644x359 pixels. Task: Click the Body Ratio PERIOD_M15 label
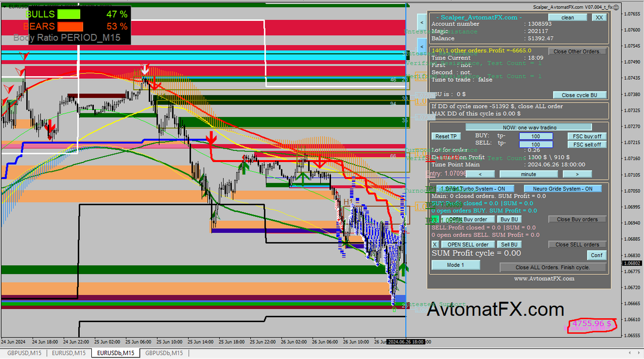(x=67, y=38)
